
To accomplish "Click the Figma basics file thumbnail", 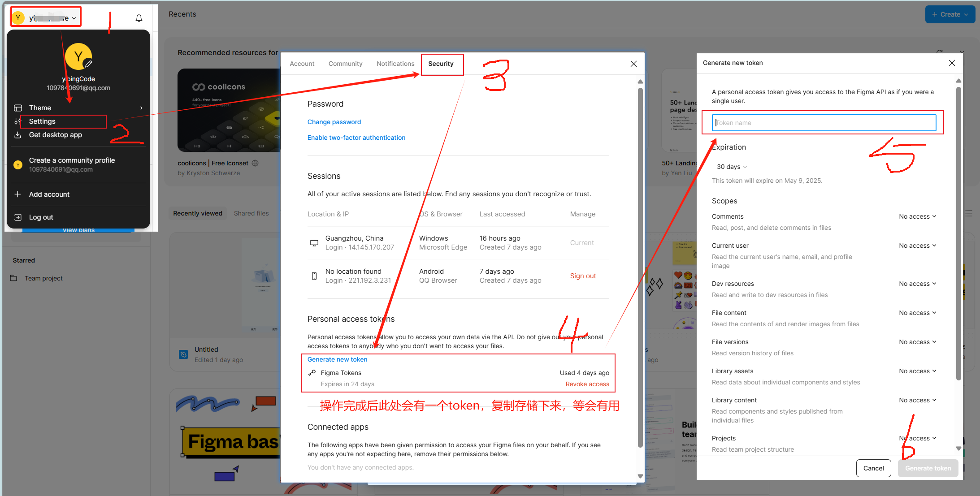I will click(229, 441).
